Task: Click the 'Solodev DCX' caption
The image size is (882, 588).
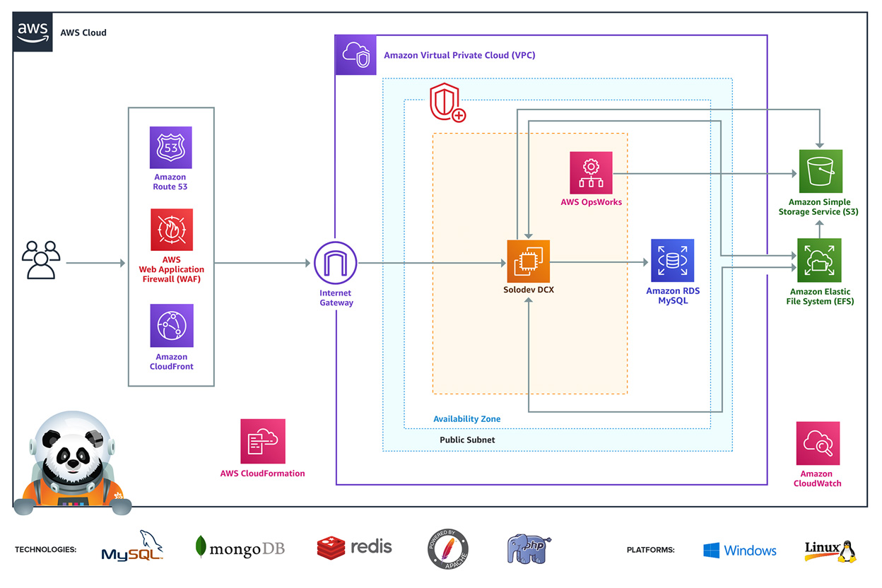Action: tap(528, 289)
